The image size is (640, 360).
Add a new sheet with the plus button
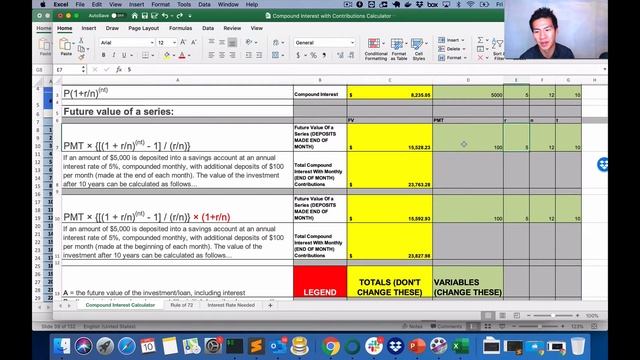pyautogui.click(x=270, y=305)
